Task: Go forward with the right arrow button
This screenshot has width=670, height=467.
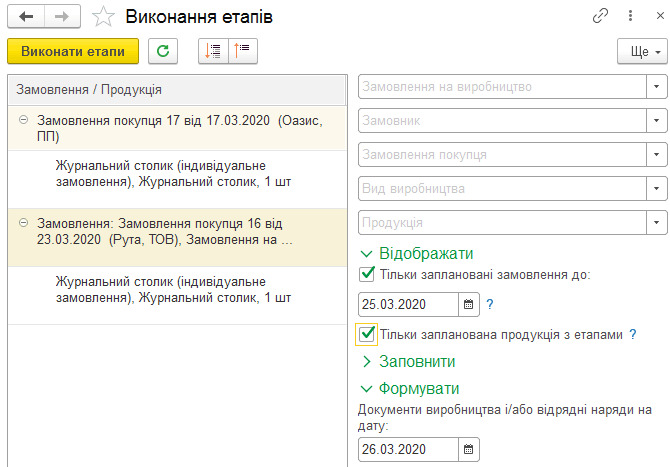Action: point(62,17)
